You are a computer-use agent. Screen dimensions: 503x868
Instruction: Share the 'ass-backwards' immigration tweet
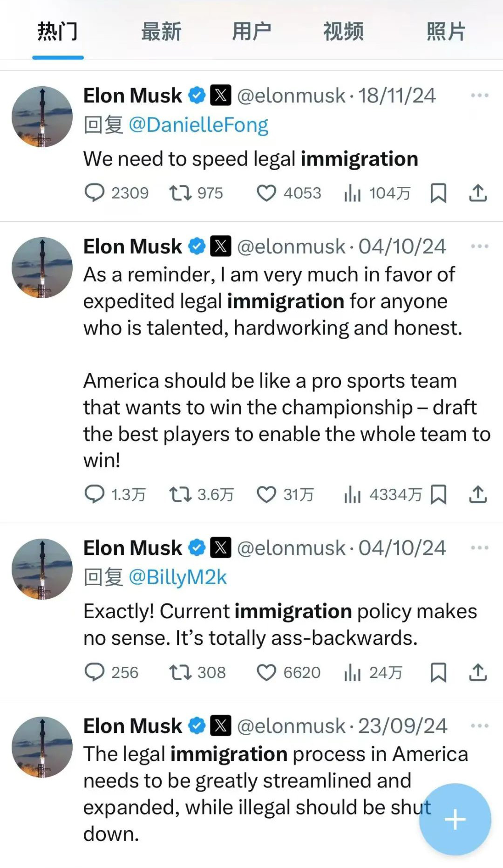478,672
